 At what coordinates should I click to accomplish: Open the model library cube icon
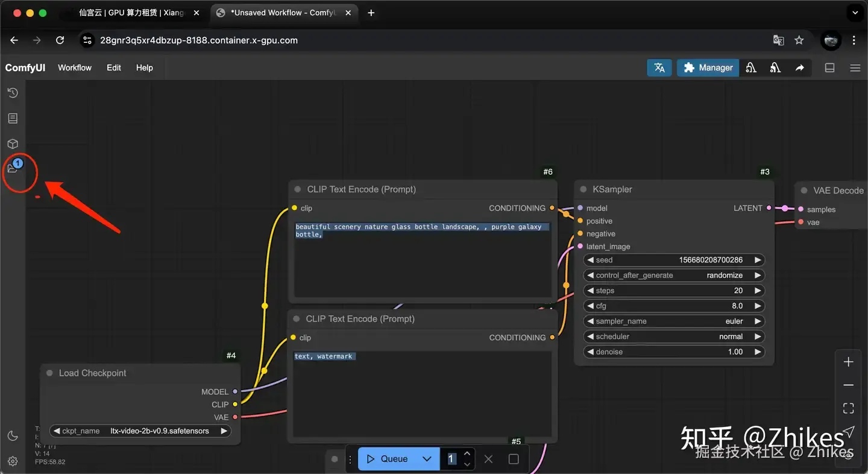[13, 144]
